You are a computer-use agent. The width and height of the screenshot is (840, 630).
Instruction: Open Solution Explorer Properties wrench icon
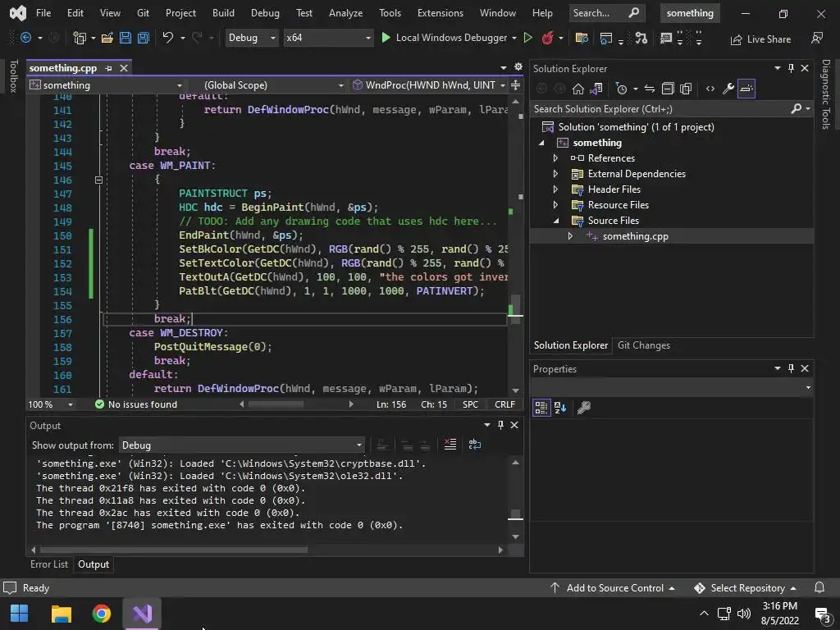tap(728, 89)
